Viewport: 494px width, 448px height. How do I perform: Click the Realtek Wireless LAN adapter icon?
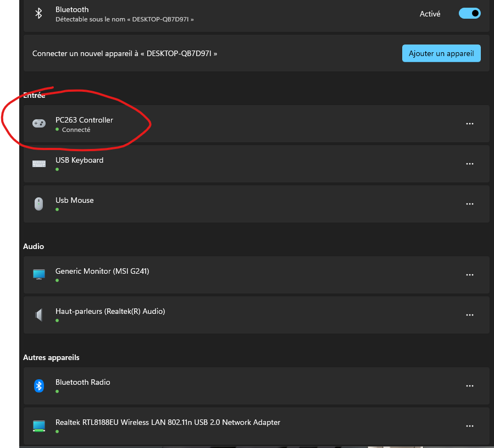pos(39,426)
